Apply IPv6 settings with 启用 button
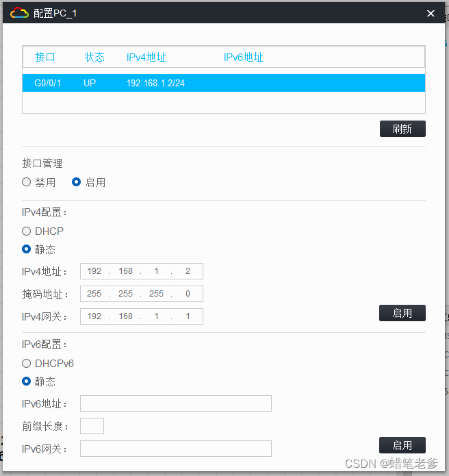The width and height of the screenshot is (449, 476). point(402,445)
